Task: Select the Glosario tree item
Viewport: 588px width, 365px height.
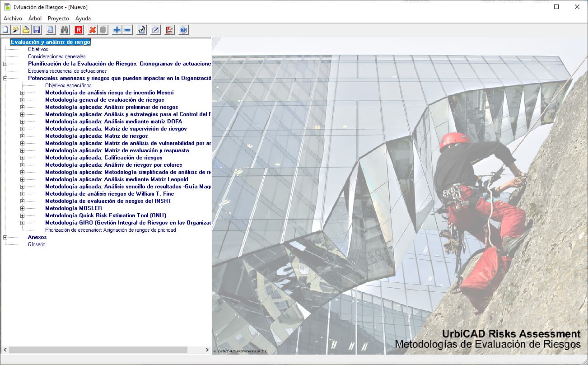Action: pos(37,244)
